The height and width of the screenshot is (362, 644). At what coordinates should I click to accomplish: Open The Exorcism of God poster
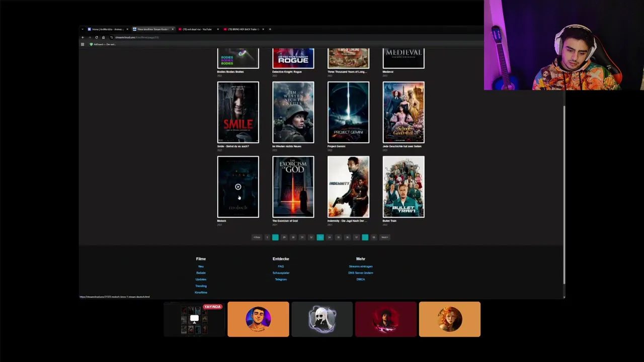click(293, 187)
